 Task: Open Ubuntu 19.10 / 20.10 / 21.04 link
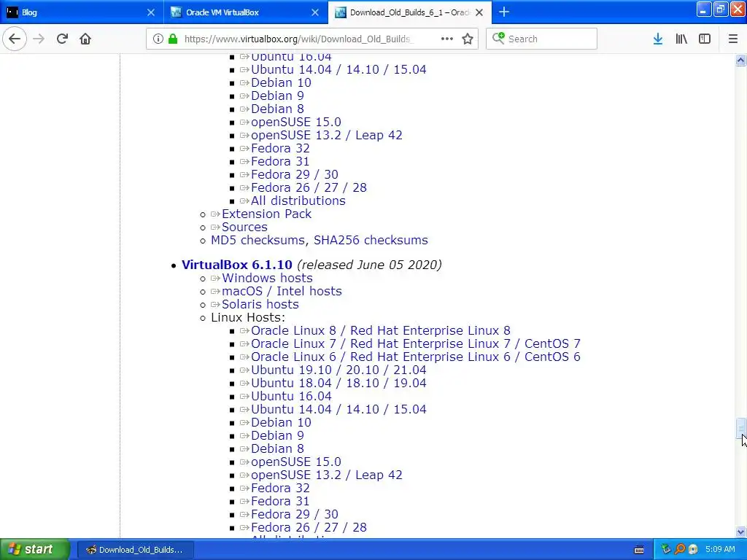tap(338, 370)
